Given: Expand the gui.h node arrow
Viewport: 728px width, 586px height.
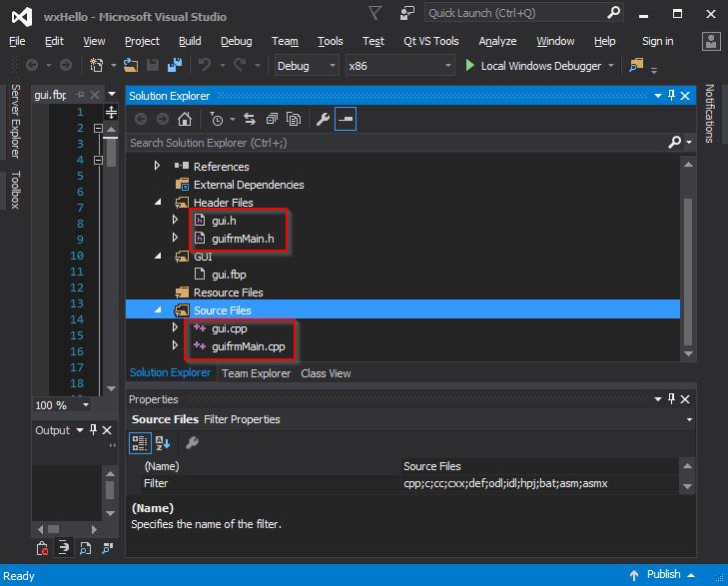Looking at the screenshot, I should (x=175, y=220).
